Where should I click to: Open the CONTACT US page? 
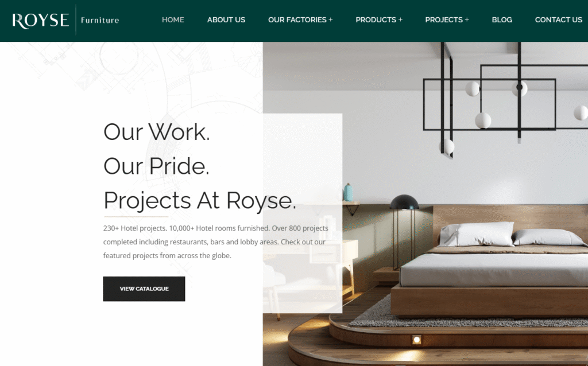pyautogui.click(x=558, y=20)
